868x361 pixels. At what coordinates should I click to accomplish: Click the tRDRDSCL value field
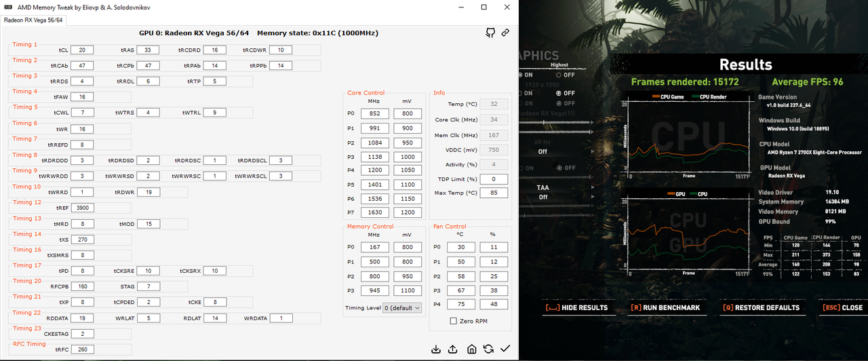tap(281, 161)
